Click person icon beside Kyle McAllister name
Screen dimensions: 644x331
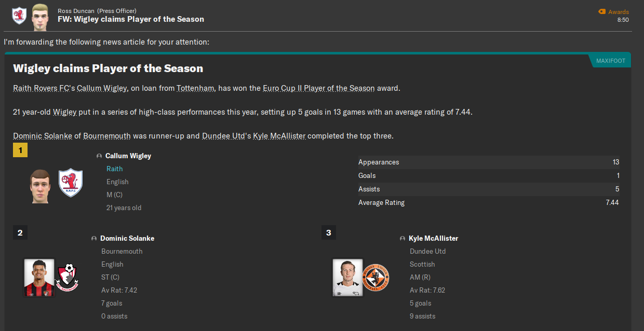tap(403, 239)
